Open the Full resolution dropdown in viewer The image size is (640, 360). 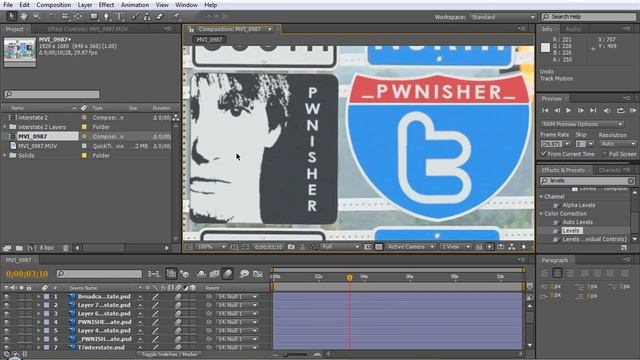(x=340, y=247)
